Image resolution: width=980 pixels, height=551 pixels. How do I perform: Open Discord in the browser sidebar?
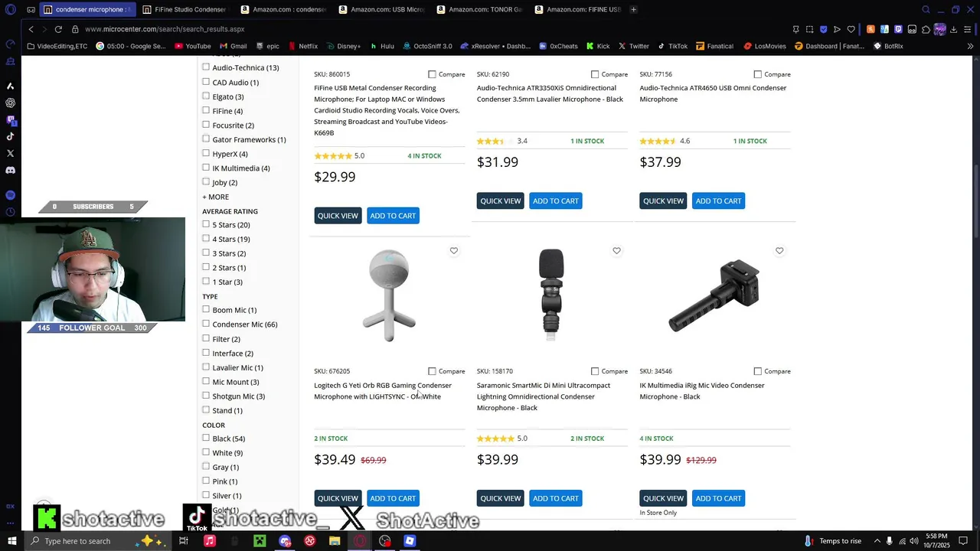point(11,170)
